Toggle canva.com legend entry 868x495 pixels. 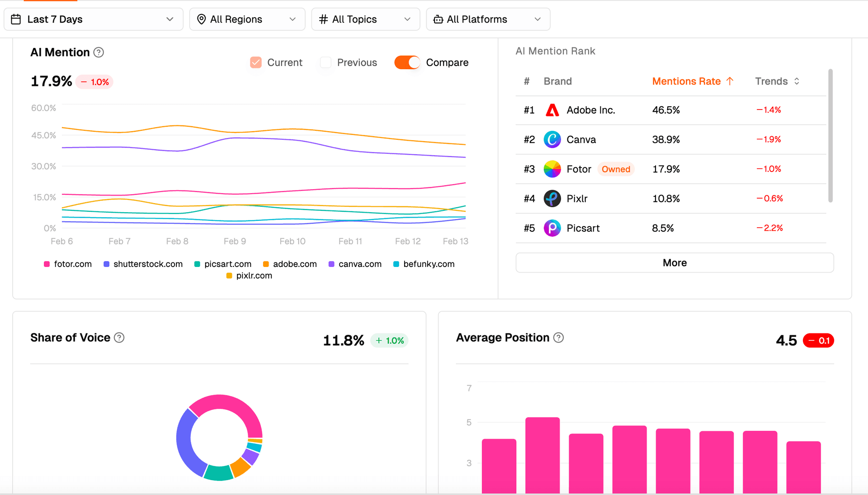pos(355,264)
